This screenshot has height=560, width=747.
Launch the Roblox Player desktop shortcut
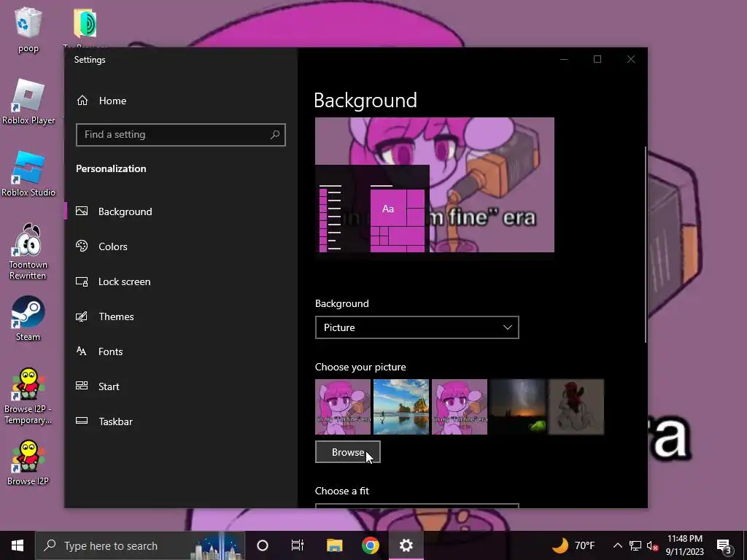click(x=28, y=102)
